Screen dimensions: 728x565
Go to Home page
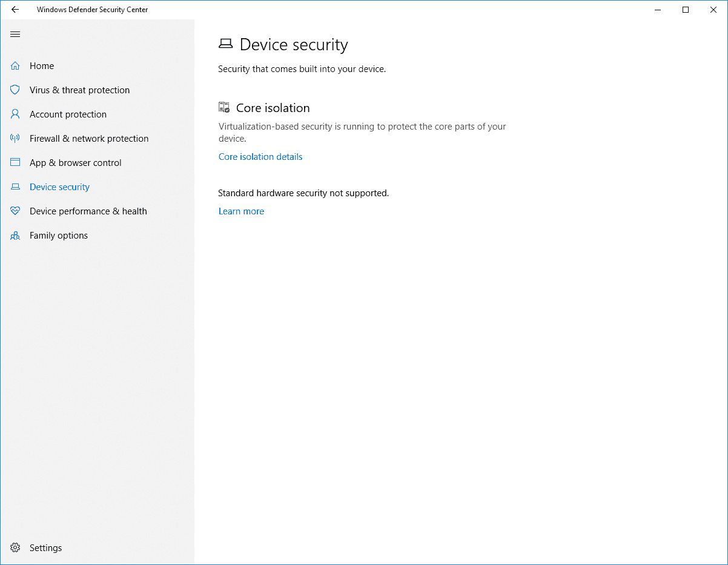(x=42, y=65)
